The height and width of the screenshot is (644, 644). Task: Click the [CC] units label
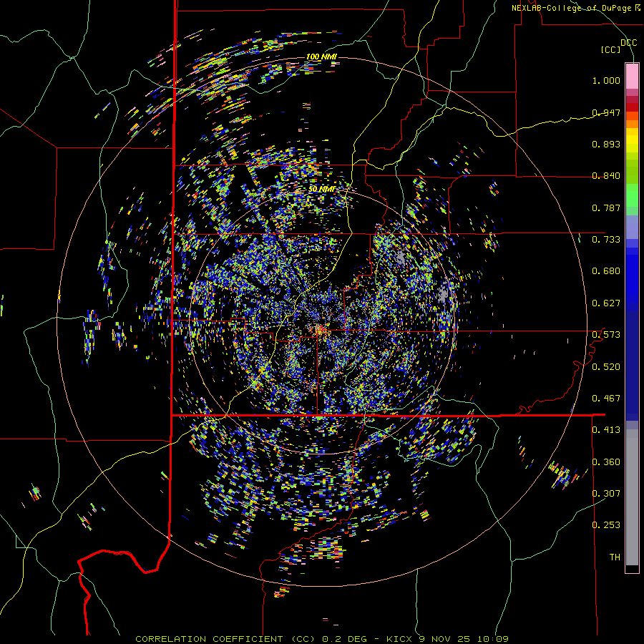click(611, 49)
